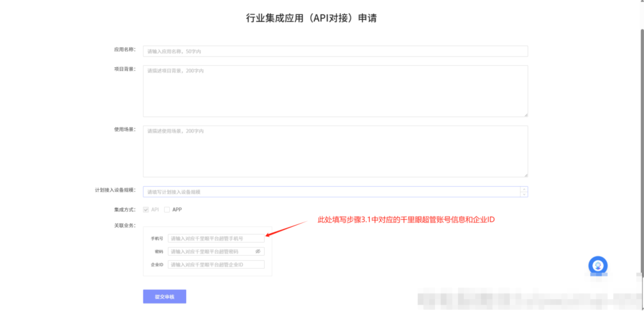Show password with the eye icon
Viewport: 644px width, 311px height.
(x=258, y=251)
